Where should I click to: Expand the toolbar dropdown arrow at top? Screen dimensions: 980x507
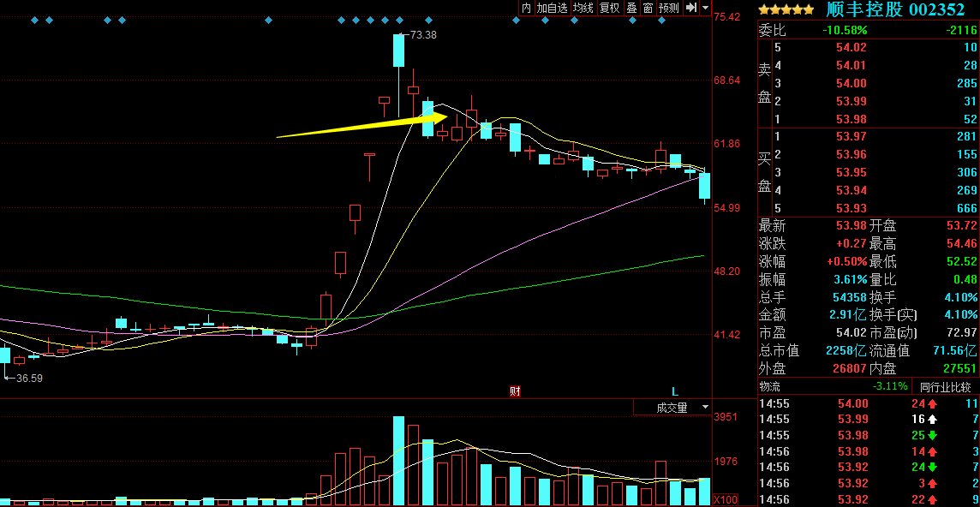tap(705, 8)
